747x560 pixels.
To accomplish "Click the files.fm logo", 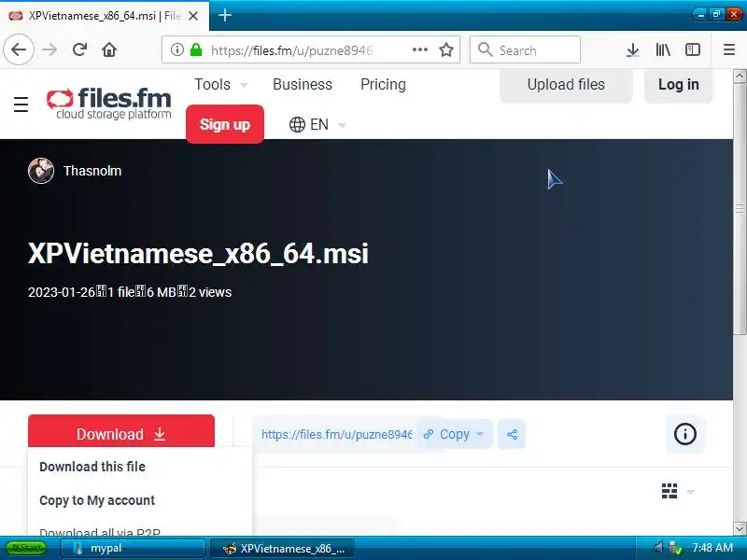I will [x=108, y=103].
